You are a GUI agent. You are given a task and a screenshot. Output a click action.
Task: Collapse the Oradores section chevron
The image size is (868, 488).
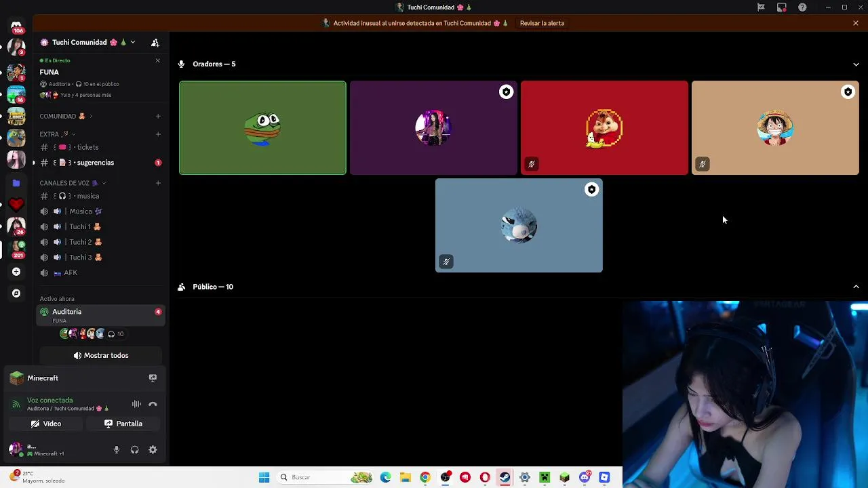pyautogui.click(x=856, y=64)
